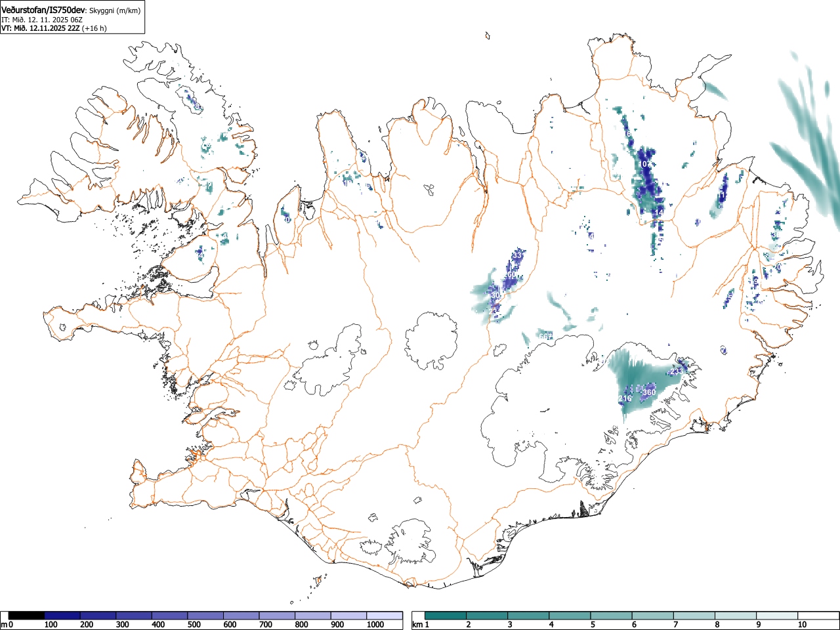
Task: Click the '200' tick on meter legend
Action: (x=87, y=625)
